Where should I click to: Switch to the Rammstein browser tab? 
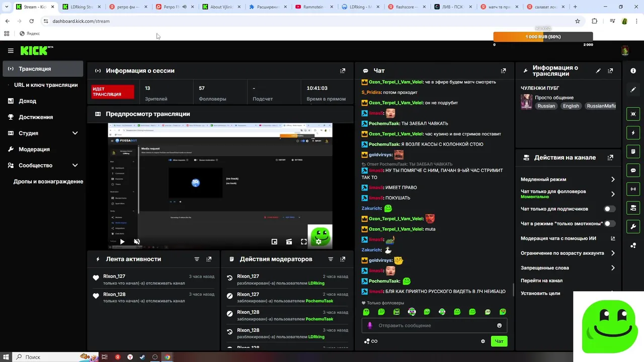[312, 7]
